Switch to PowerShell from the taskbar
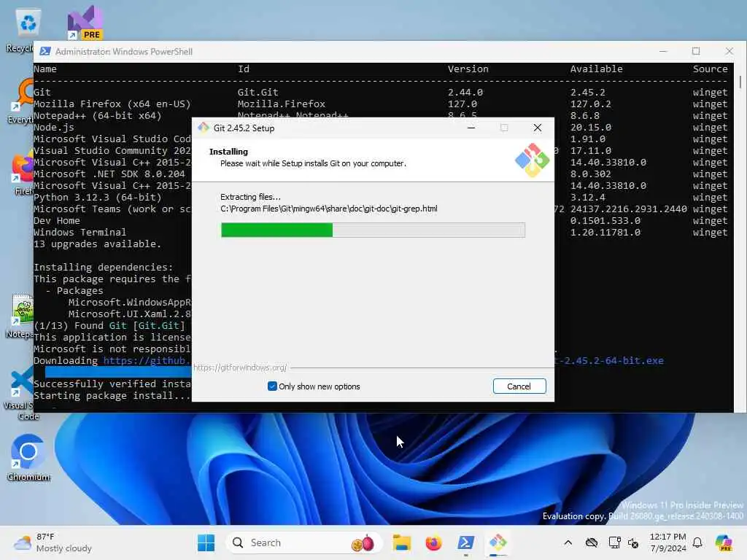 465,542
